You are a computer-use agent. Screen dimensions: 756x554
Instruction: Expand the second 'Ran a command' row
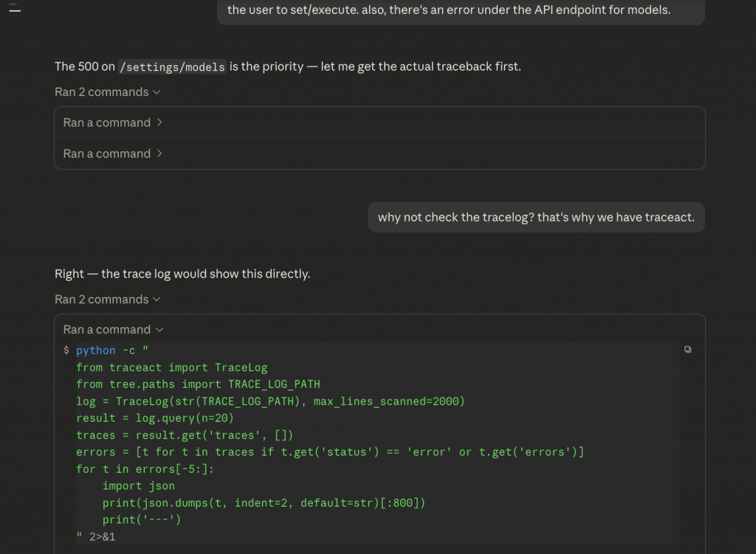click(380, 154)
